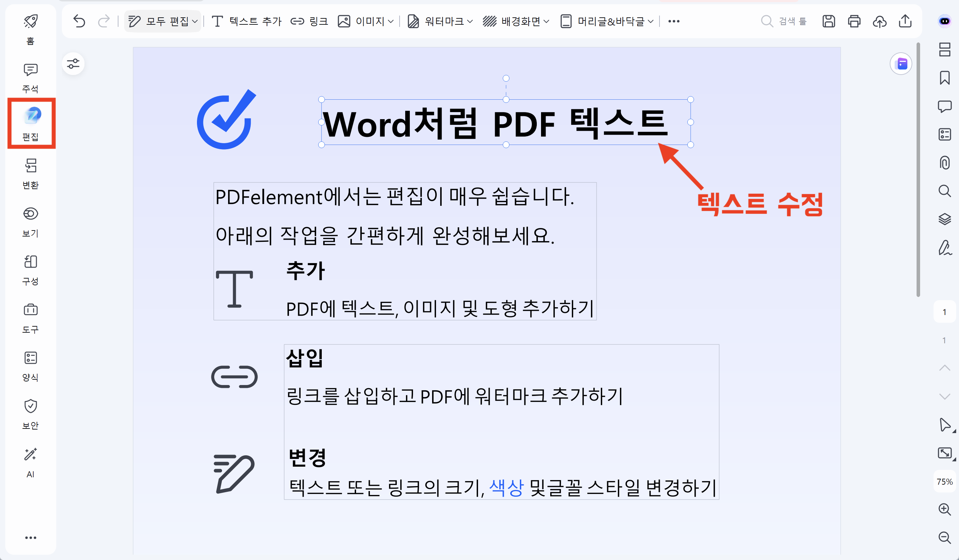Open the bookmarks panel on the right

point(945,78)
